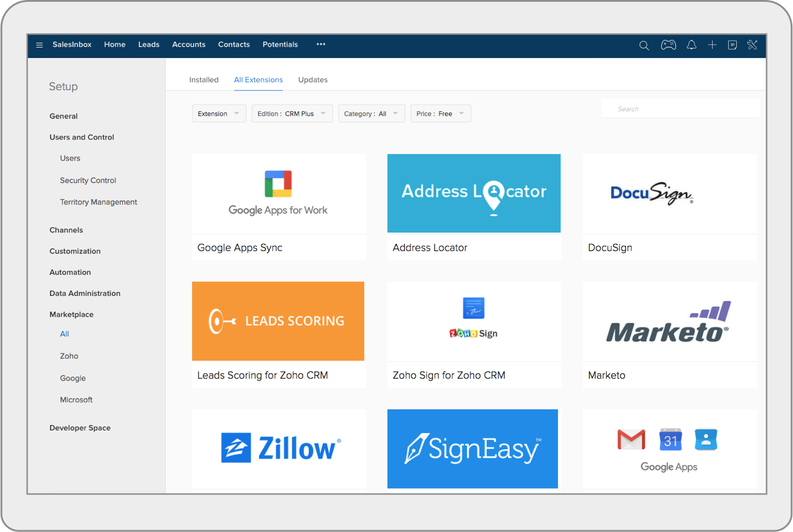The width and height of the screenshot is (793, 532).
Task: Open Channels in Setup sidebar
Action: coord(66,230)
